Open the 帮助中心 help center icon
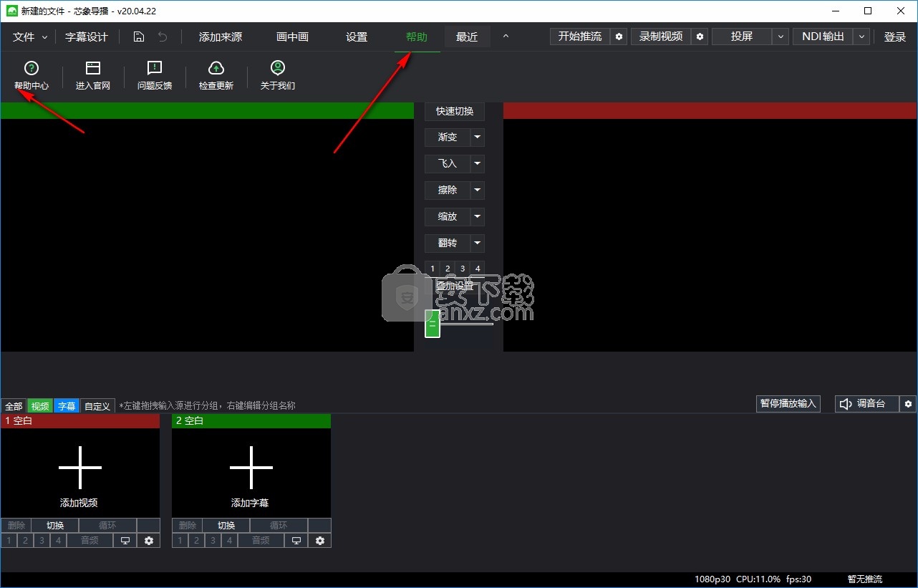Viewport: 918px width, 588px height. point(32,68)
